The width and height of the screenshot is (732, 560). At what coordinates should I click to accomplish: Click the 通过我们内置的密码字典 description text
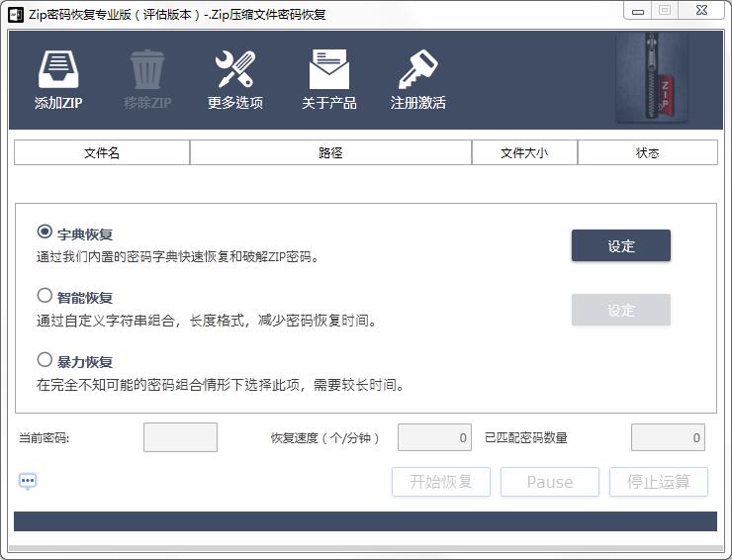click(x=177, y=256)
